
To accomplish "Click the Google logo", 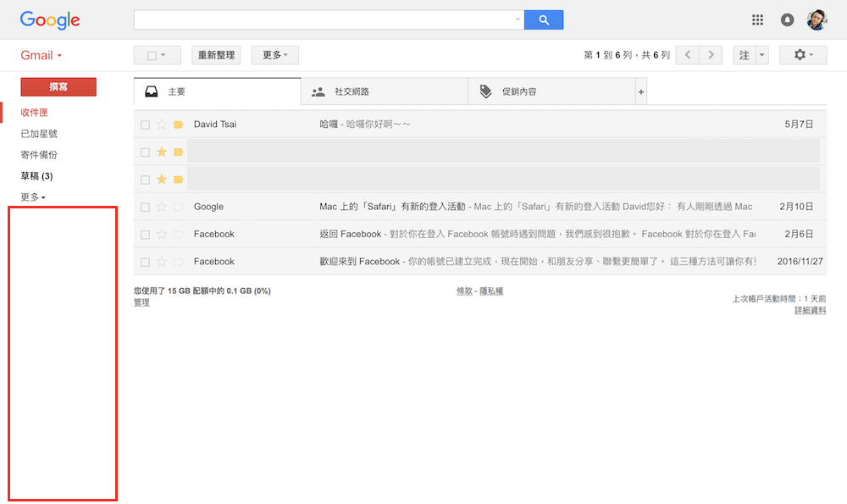I will 48,19.
